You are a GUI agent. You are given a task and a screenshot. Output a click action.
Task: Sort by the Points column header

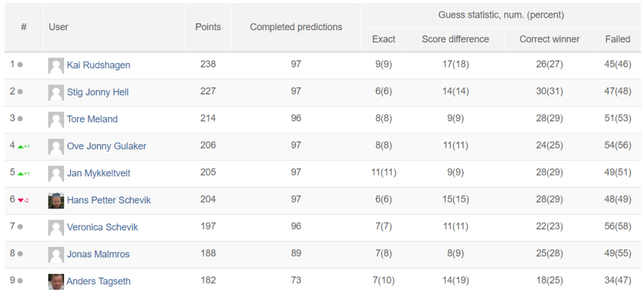[x=208, y=27]
